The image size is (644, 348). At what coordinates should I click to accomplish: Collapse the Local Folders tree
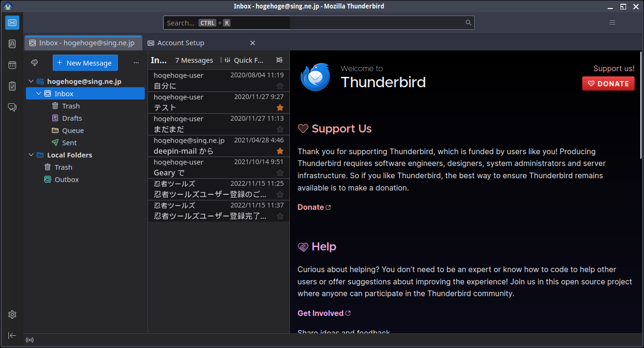click(x=31, y=155)
